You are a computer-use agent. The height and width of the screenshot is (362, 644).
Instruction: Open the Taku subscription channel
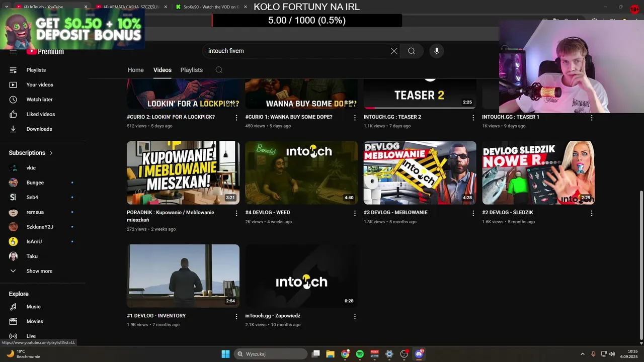(x=32, y=256)
